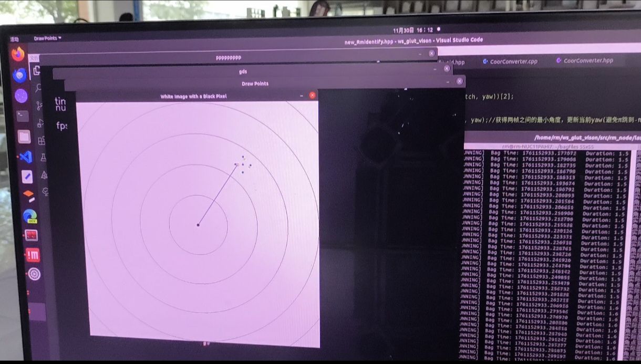Expand the Draw Points app menu

(x=47, y=38)
